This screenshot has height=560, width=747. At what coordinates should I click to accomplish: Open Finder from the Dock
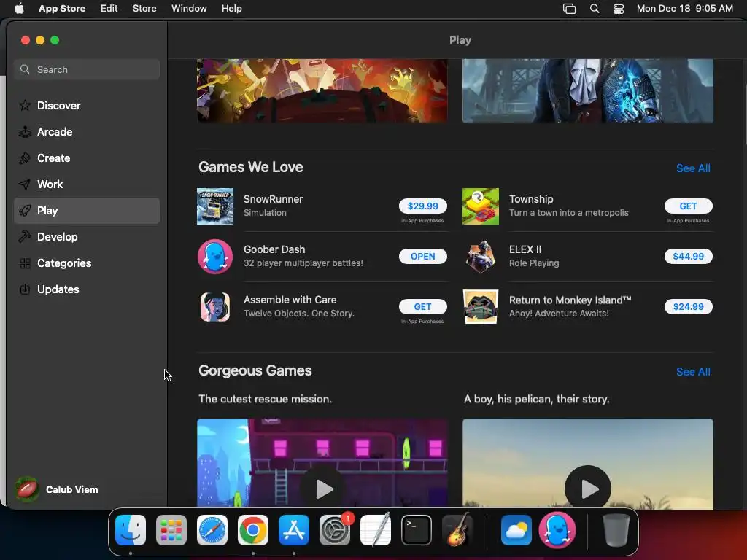click(x=131, y=530)
